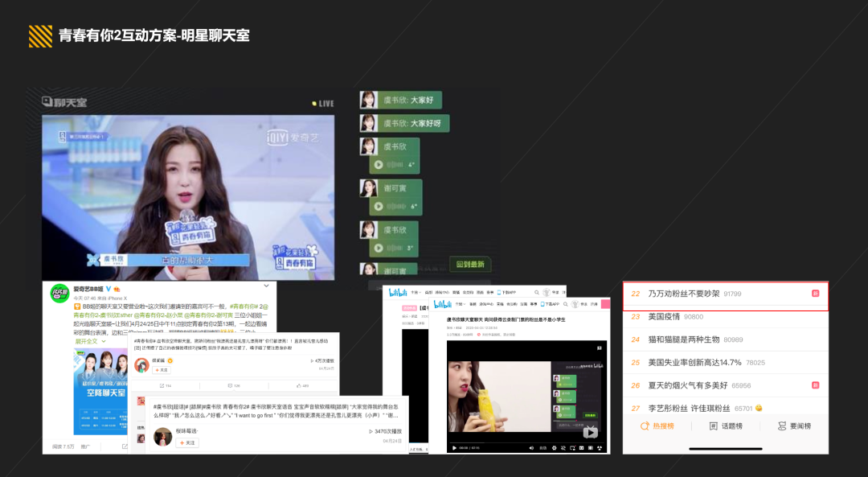Click the 推广 promote link on Weibo post
Screen dimensions: 868x477
pyautogui.click(x=84, y=446)
